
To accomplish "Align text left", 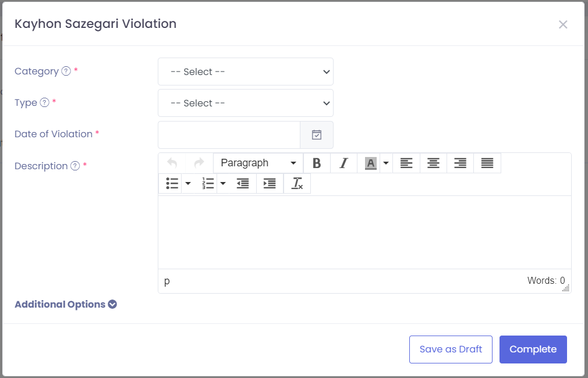I will tap(406, 163).
